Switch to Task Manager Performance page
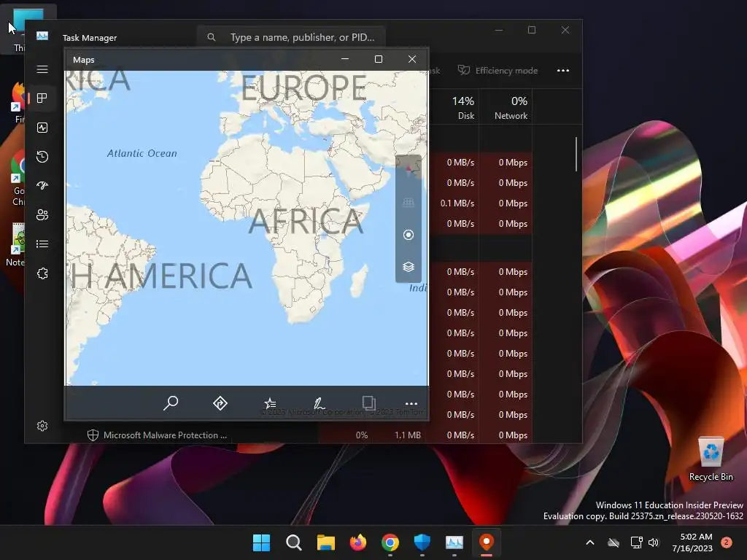 click(x=42, y=128)
